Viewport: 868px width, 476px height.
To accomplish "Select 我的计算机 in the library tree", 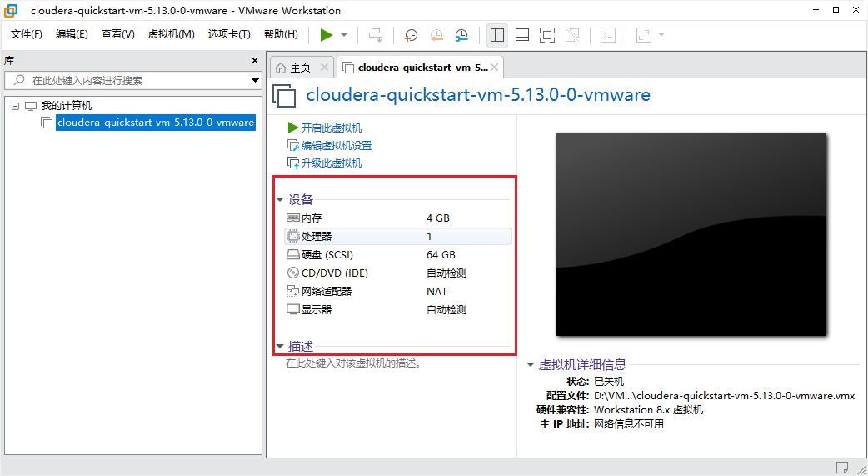I will [67, 106].
